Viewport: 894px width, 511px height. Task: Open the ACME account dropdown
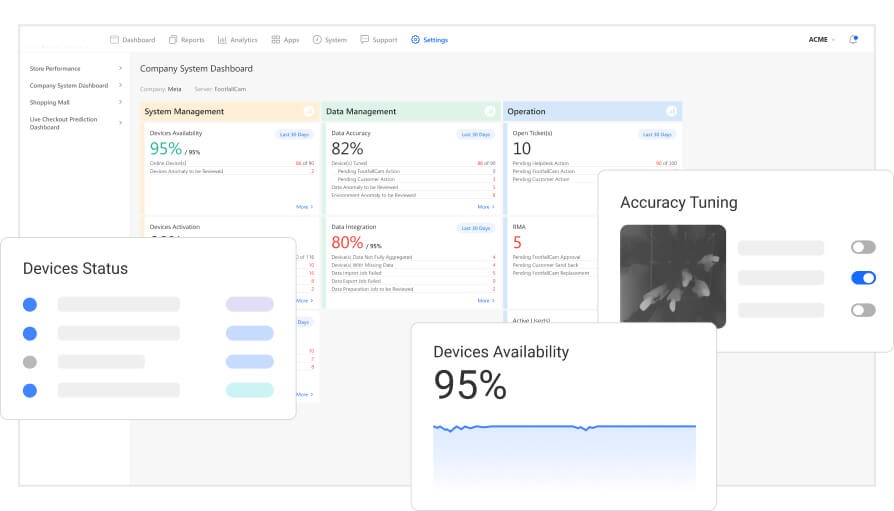click(821, 40)
